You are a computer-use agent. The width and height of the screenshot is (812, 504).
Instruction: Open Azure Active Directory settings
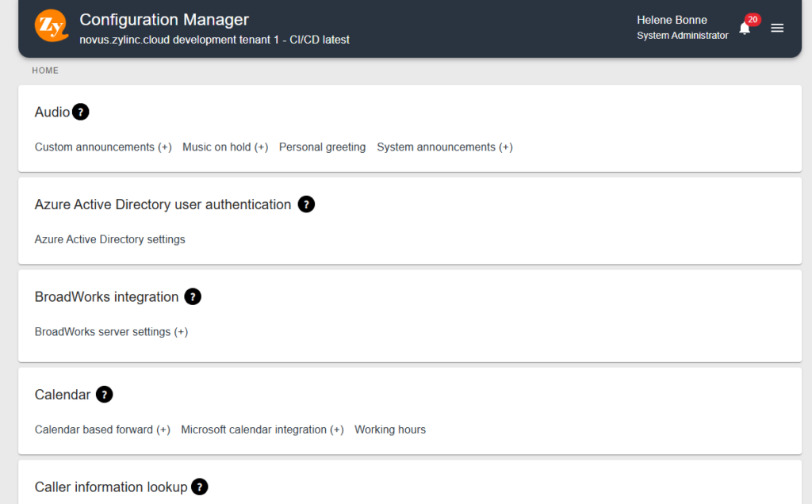[x=109, y=239]
